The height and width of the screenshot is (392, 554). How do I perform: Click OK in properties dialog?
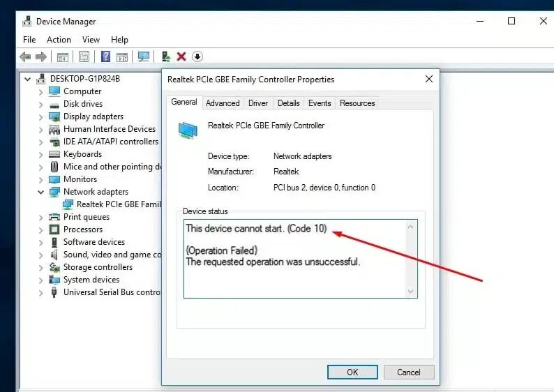pos(352,372)
